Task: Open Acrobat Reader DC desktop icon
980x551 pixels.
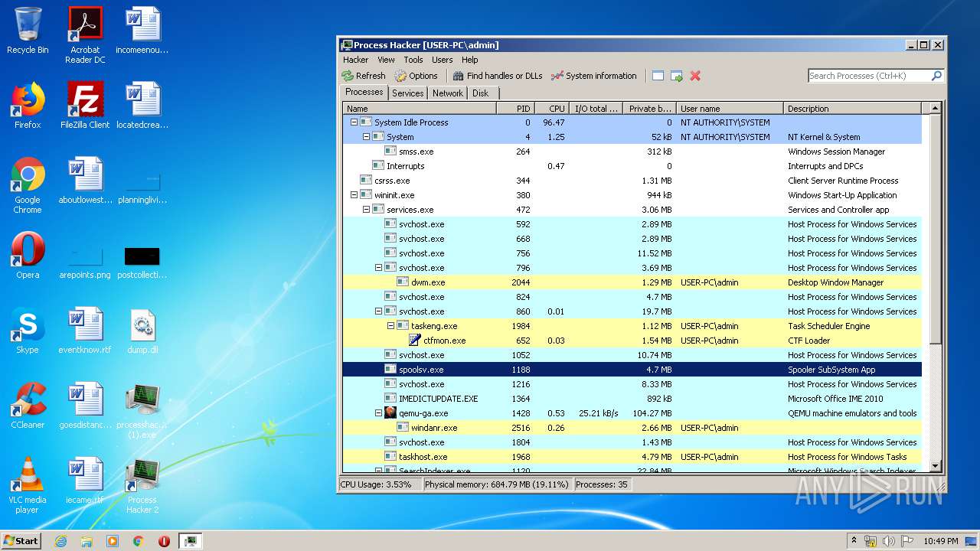Action: click(85, 34)
